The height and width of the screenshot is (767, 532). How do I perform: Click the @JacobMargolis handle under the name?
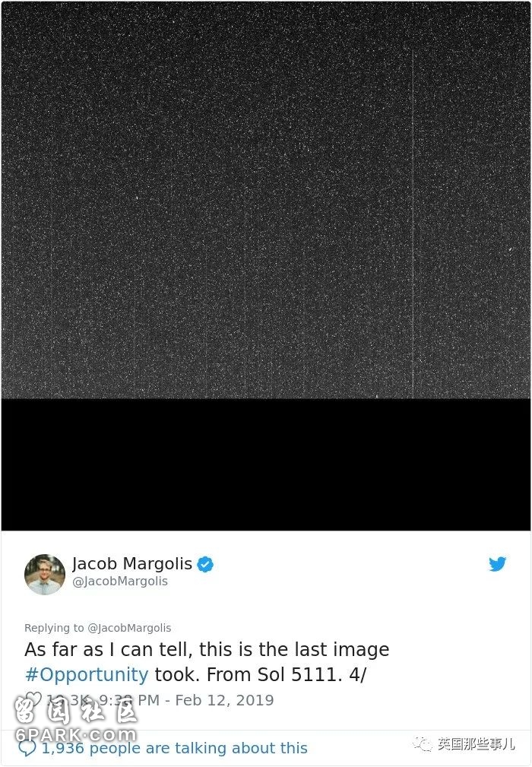click(120, 581)
